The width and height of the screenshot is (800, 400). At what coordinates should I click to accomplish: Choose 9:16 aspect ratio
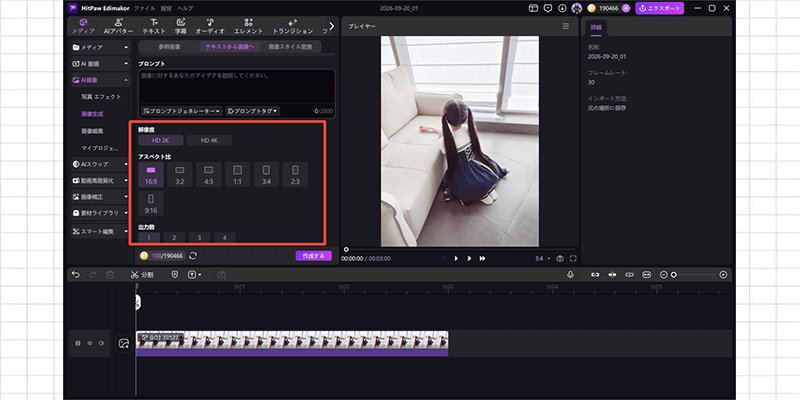tap(151, 204)
